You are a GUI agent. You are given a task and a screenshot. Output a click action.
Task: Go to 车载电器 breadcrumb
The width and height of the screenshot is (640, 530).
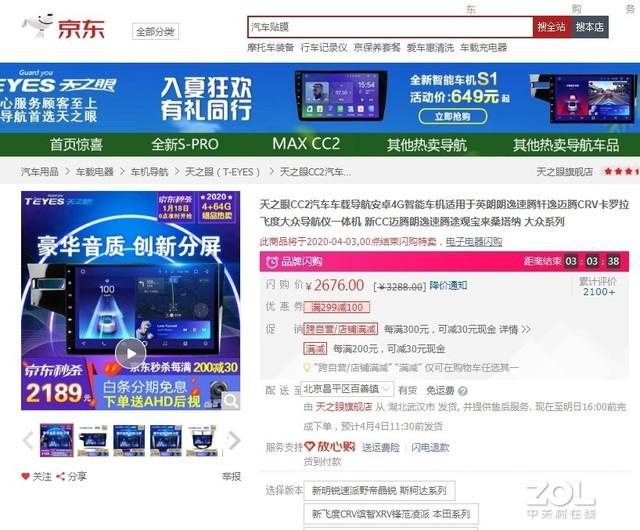94,172
